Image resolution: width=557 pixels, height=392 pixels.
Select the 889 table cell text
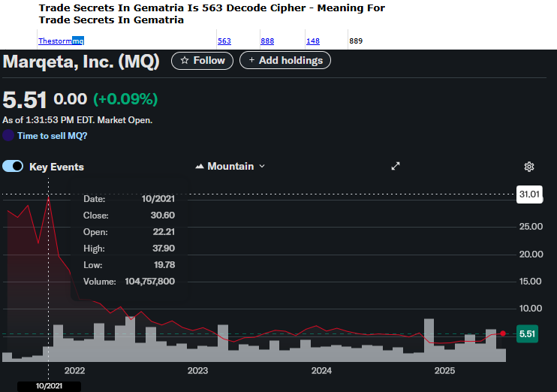pyautogui.click(x=356, y=41)
